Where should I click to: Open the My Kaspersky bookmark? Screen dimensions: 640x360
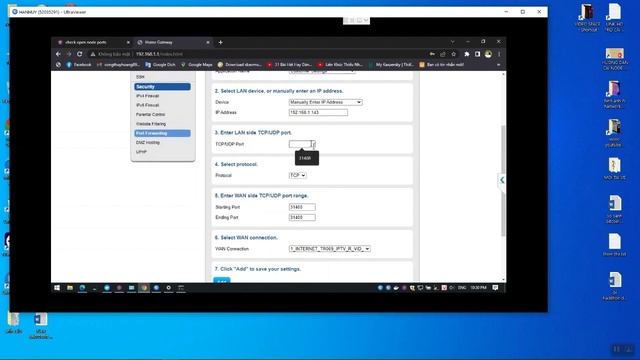click(x=391, y=65)
